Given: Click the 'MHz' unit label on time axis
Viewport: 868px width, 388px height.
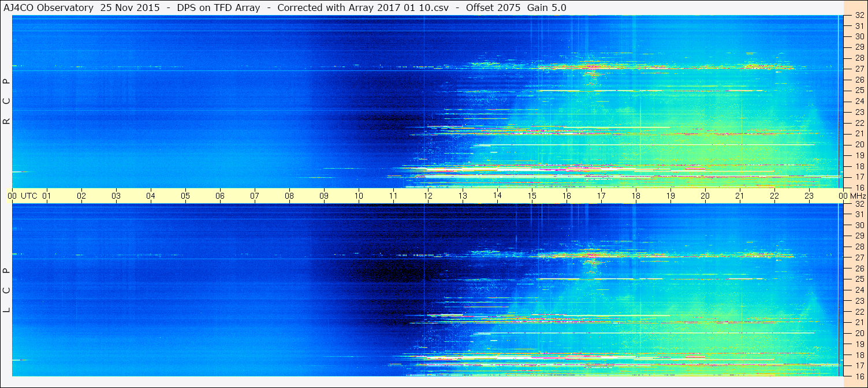Looking at the screenshot, I should 858,196.
